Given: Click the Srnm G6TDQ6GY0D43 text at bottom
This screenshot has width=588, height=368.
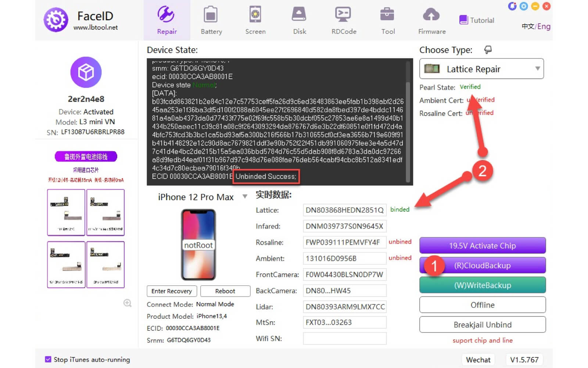Looking at the screenshot, I should click(179, 340).
